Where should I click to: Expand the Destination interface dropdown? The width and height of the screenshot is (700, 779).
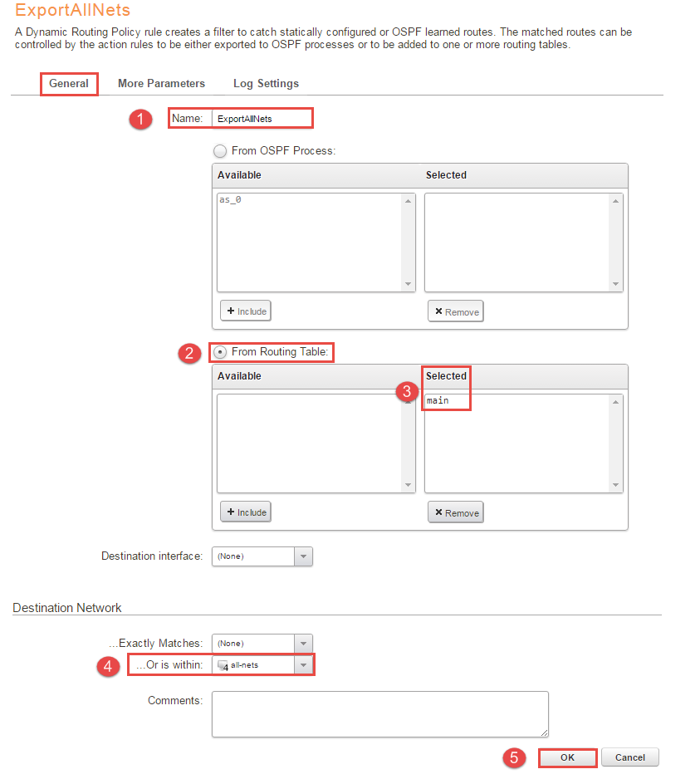pyautogui.click(x=262, y=556)
